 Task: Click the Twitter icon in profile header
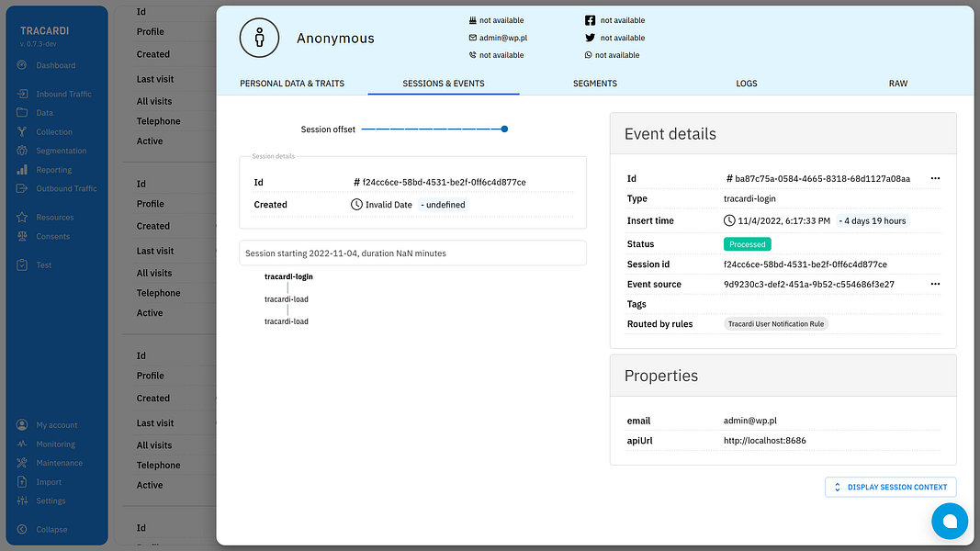pyautogui.click(x=590, y=38)
